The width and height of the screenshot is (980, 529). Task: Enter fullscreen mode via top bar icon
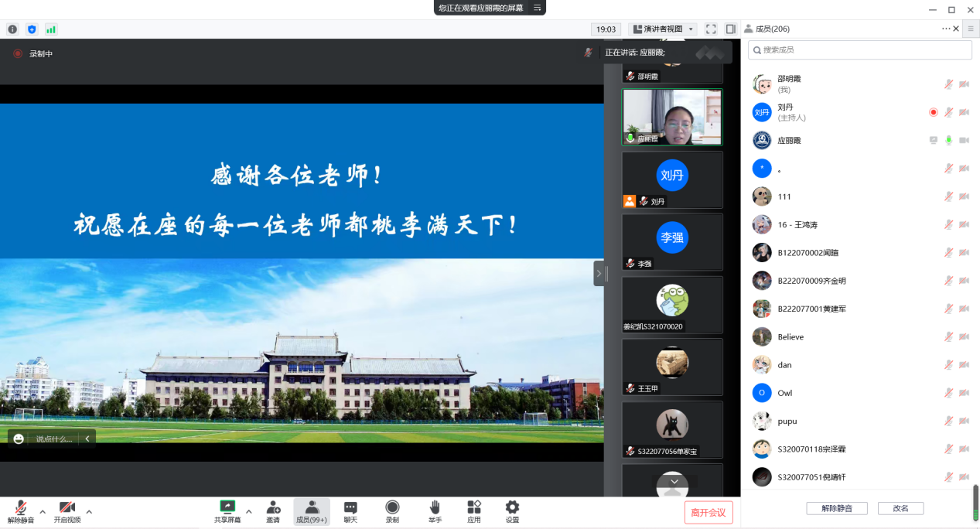[x=711, y=29]
